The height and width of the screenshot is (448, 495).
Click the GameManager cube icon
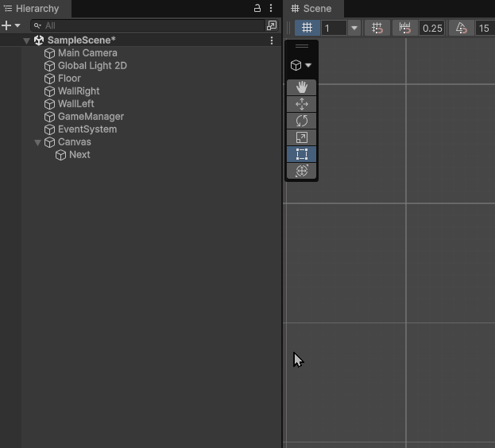pyautogui.click(x=49, y=117)
